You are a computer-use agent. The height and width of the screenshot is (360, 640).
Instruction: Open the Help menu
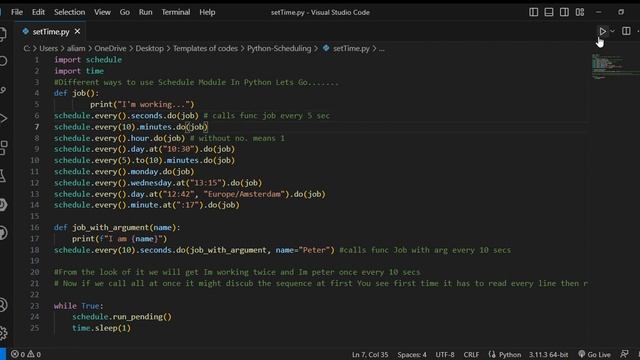coord(207,12)
